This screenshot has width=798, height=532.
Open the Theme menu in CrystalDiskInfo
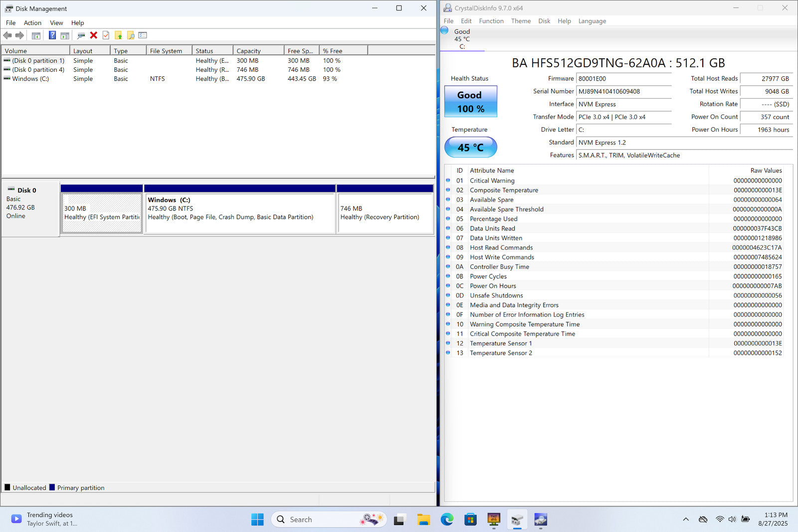pos(521,21)
